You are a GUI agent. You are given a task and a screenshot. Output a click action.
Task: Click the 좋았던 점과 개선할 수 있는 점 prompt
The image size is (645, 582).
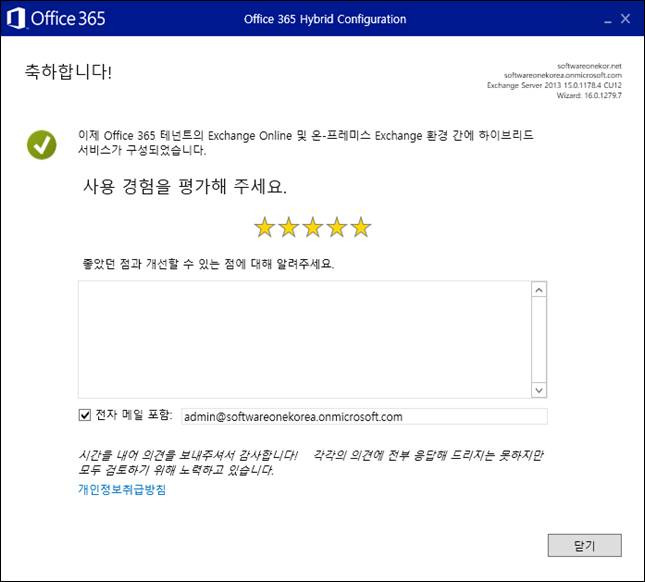click(x=209, y=264)
